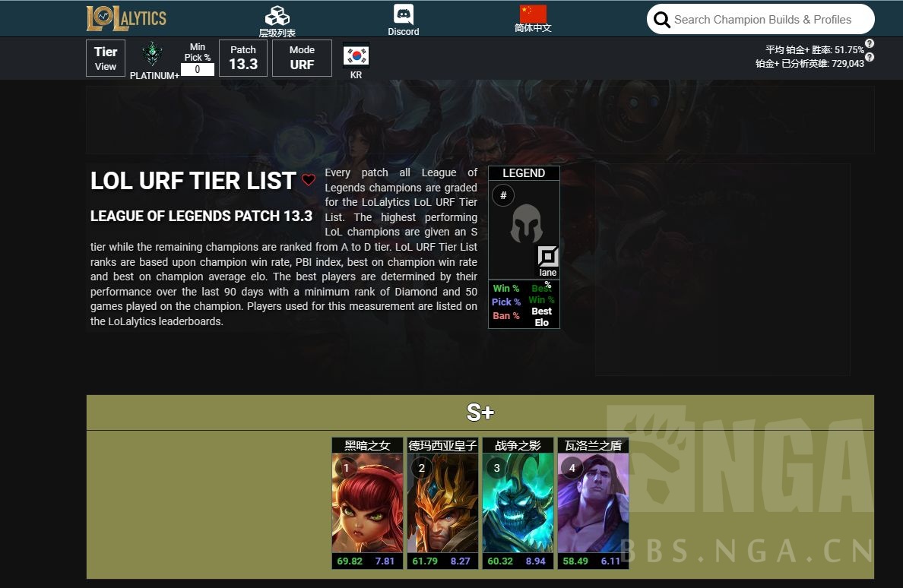Viewport: 903px width, 588px height.
Task: Open champion 瓦洛兰之盾 ranked fourth
Action: [x=593, y=503]
